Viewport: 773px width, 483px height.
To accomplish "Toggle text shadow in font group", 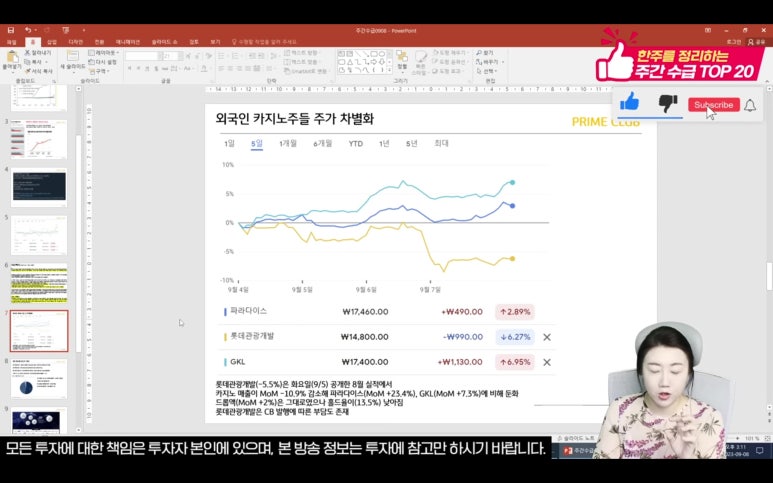I will (156, 69).
